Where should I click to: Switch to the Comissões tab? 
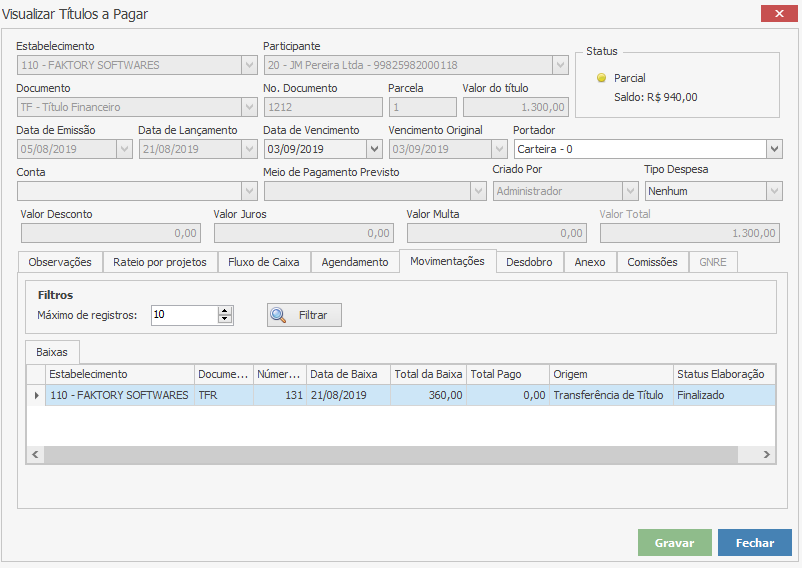pyautogui.click(x=652, y=262)
